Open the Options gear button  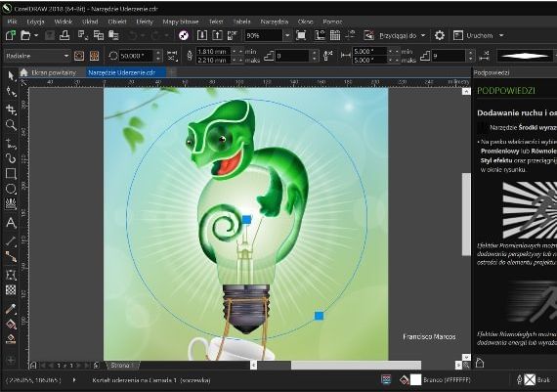440,35
